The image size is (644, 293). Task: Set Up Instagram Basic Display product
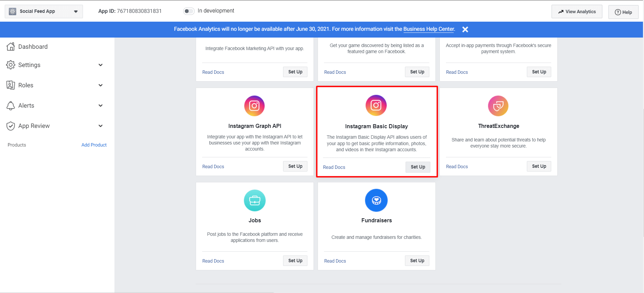click(417, 167)
